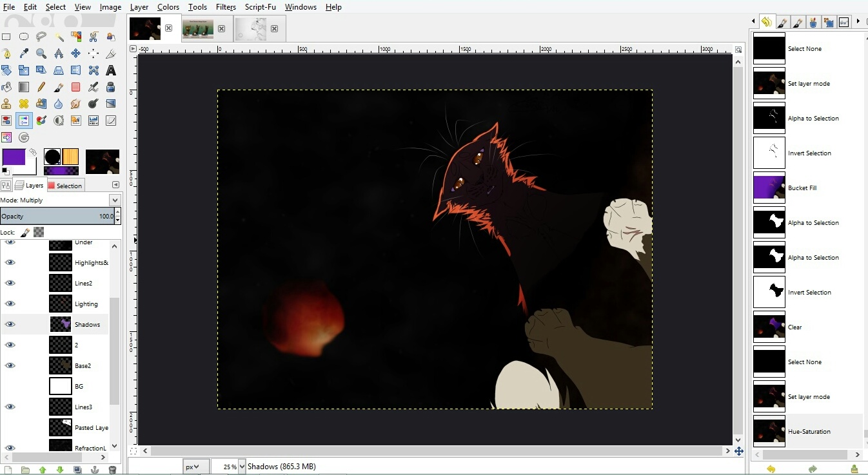Toggle lock pixels brush icon
This screenshot has height=475, width=868.
tap(25, 232)
